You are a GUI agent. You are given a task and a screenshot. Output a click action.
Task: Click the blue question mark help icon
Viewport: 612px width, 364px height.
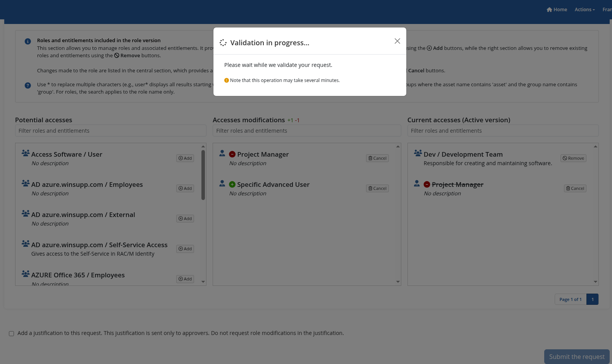coord(28,85)
